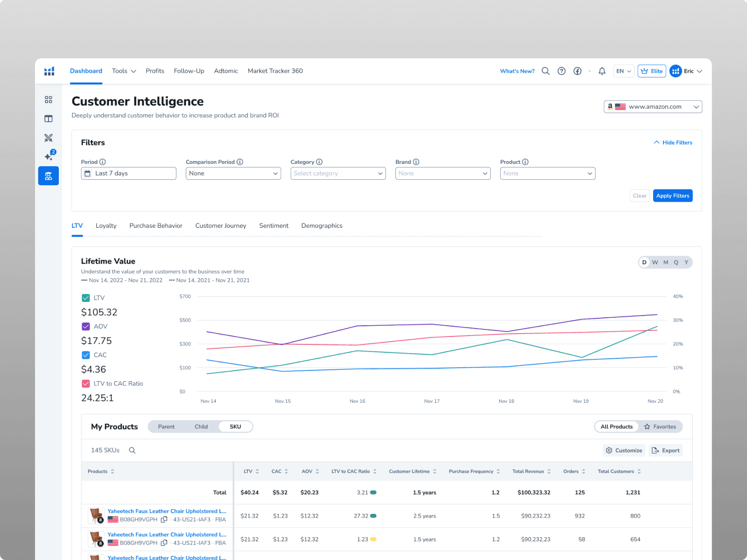Click the Clear filters button
The width and height of the screenshot is (747, 560).
coord(640,196)
